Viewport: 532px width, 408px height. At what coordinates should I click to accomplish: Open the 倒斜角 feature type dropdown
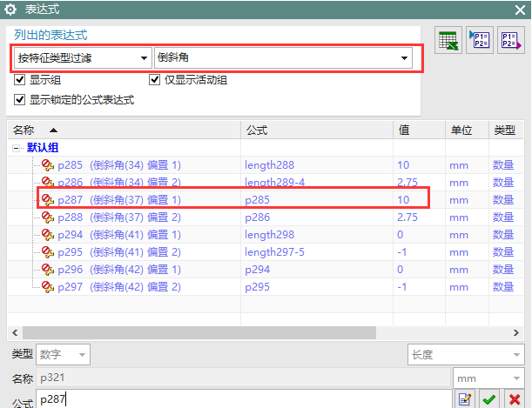pyautogui.click(x=282, y=58)
